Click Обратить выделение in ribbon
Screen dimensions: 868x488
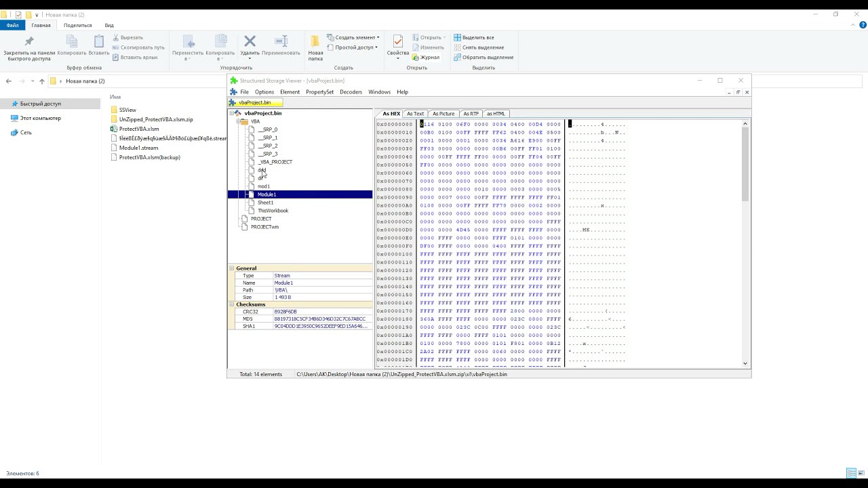tap(483, 58)
